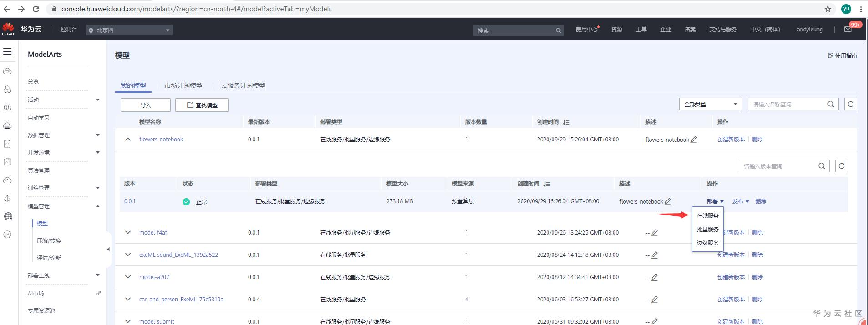
Task: Reload the page with browser refresh icon
Action: 36,9
